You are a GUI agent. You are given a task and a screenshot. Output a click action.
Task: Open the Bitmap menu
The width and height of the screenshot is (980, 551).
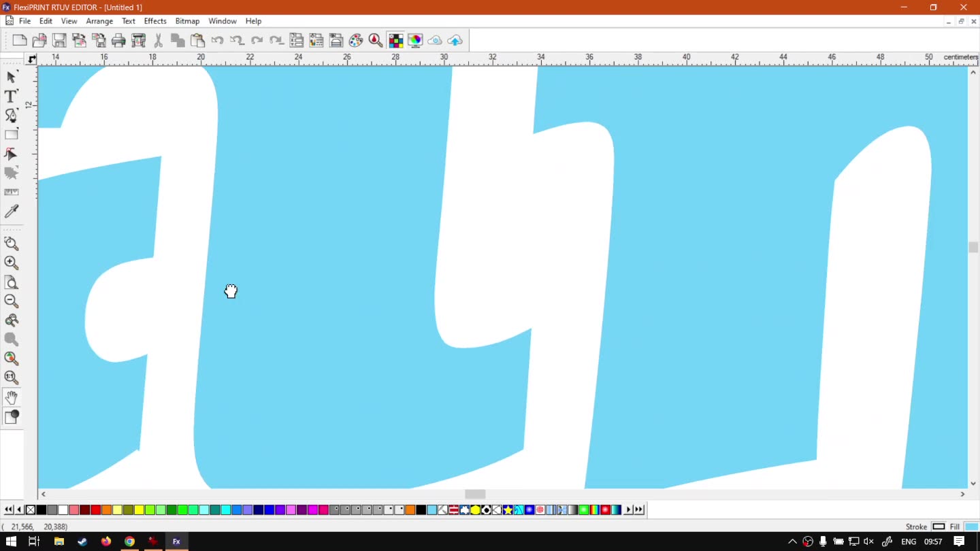coord(187,21)
